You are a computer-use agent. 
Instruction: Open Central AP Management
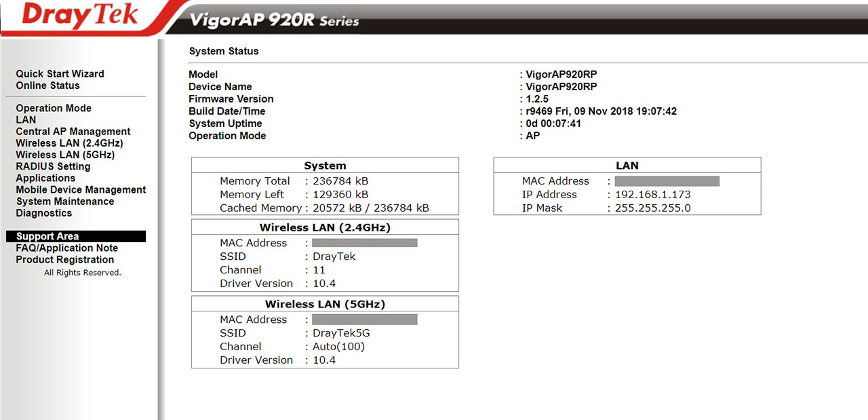pos(73,132)
